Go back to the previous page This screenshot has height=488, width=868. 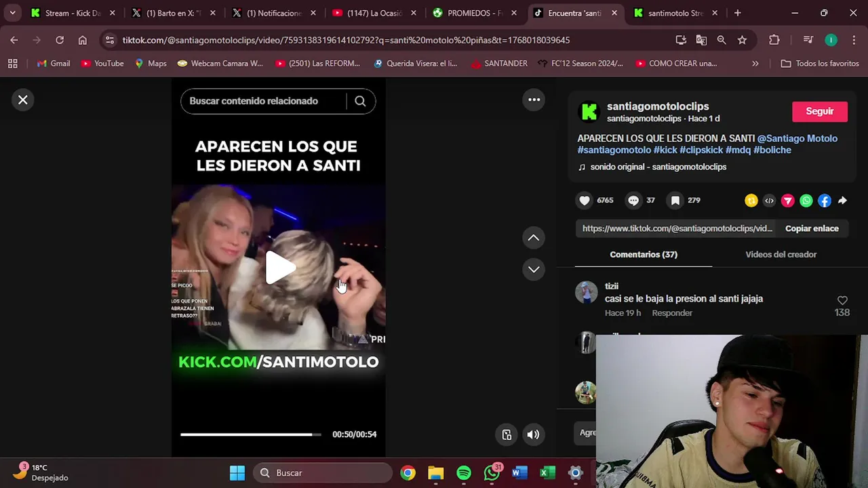[14, 40]
